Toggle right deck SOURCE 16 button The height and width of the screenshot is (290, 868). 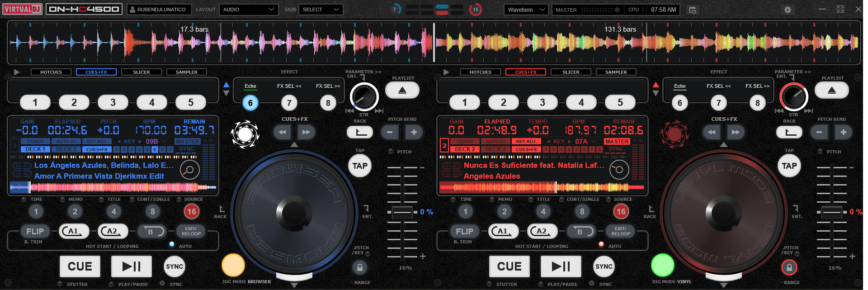click(x=621, y=211)
